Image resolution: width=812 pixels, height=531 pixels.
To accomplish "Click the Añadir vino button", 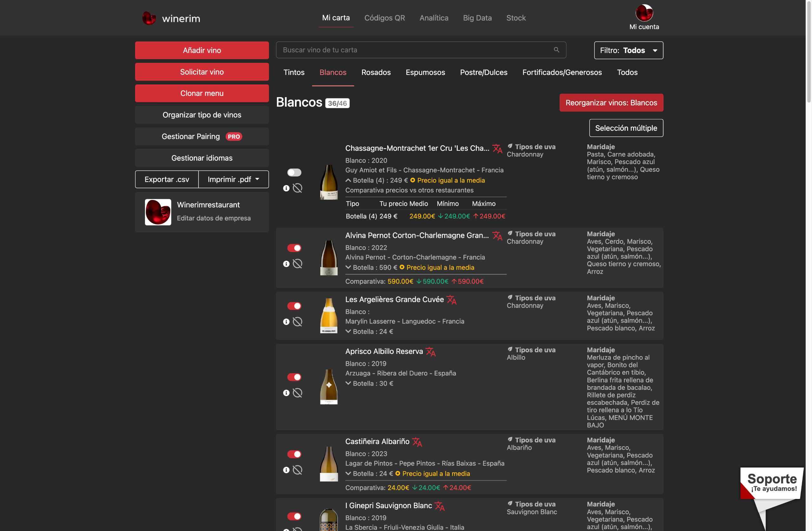I will (202, 50).
